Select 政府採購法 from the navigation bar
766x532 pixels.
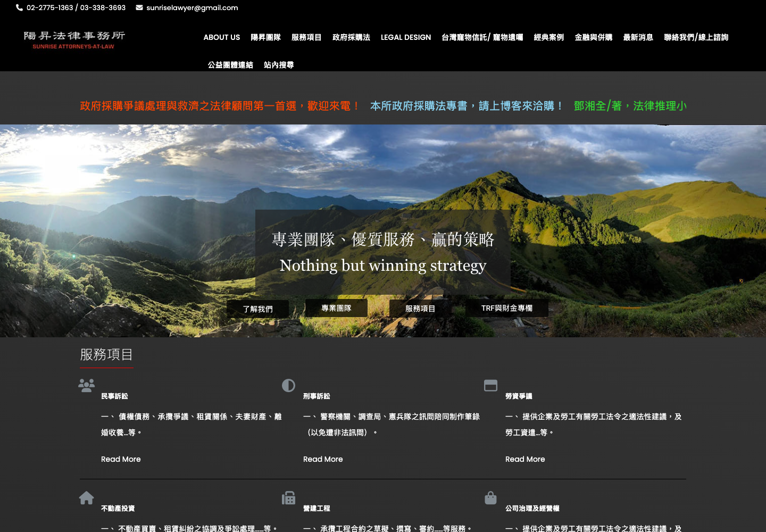click(351, 37)
